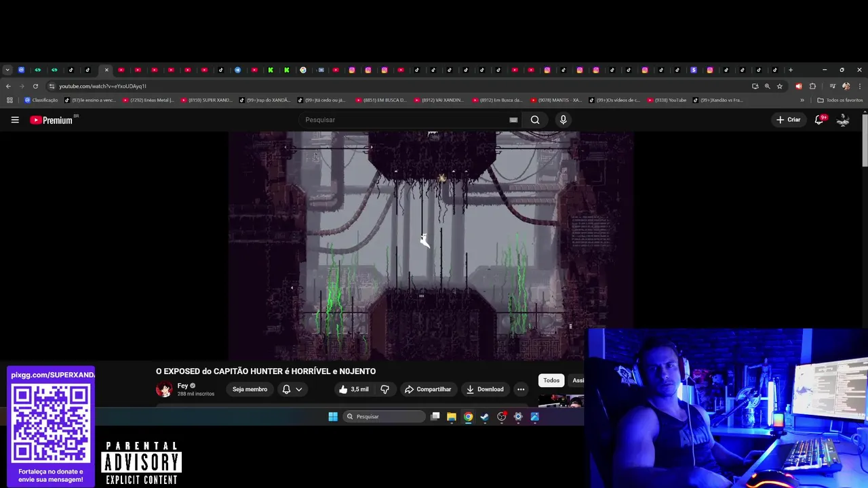Open the (9338) YouTube bookmark
This screenshot has width=868, height=488.
pos(667,100)
